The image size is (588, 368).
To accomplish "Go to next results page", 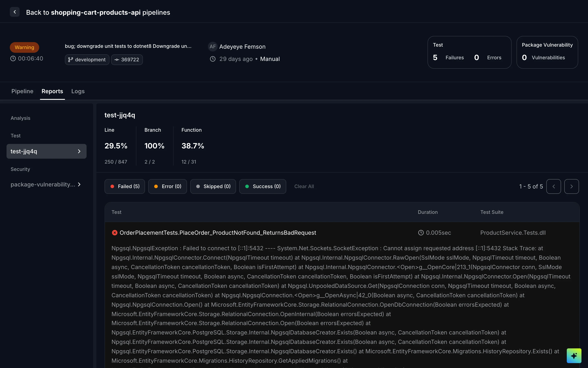I will pyautogui.click(x=571, y=186).
